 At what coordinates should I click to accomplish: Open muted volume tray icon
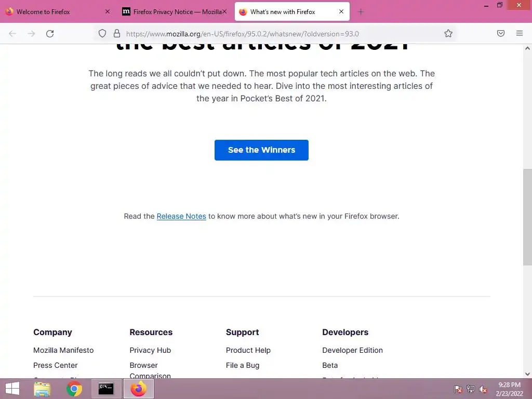click(483, 389)
